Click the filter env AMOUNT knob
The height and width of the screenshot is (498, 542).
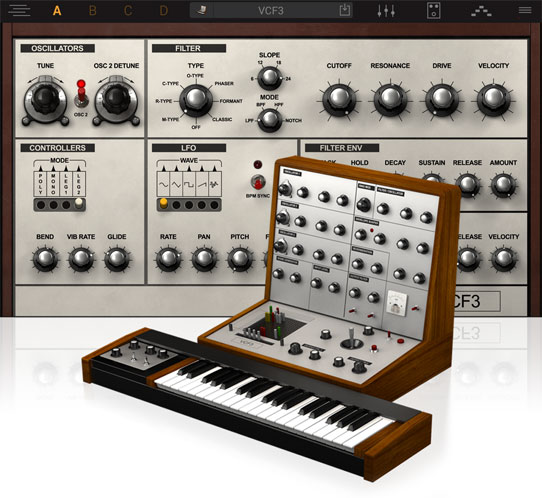tap(503, 185)
